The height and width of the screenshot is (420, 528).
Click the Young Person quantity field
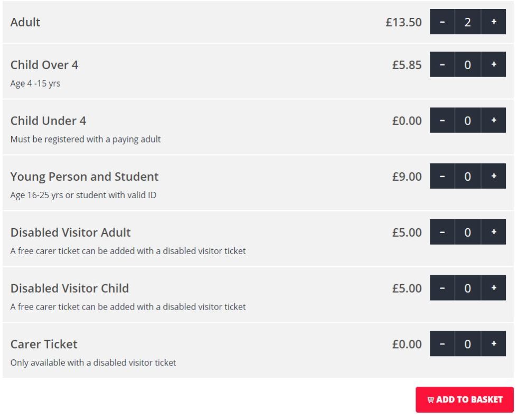tap(468, 176)
